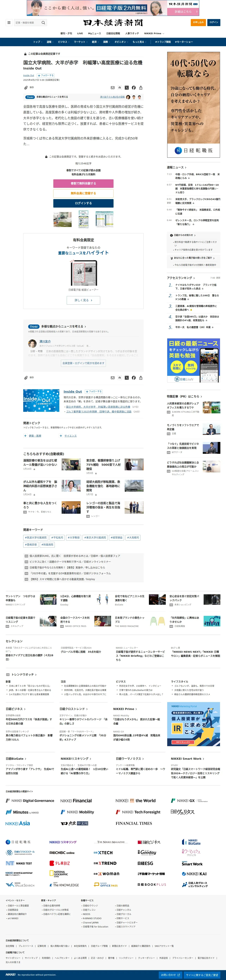This screenshot has width=226, height=980.
Task: Click the 無料会員に登録する button
Action: [x=83, y=193]
